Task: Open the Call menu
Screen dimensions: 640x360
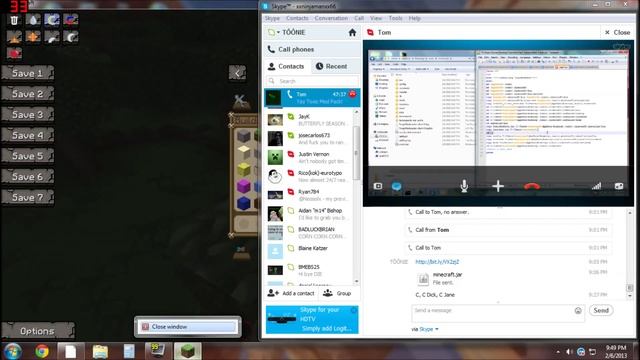Action: point(359,18)
